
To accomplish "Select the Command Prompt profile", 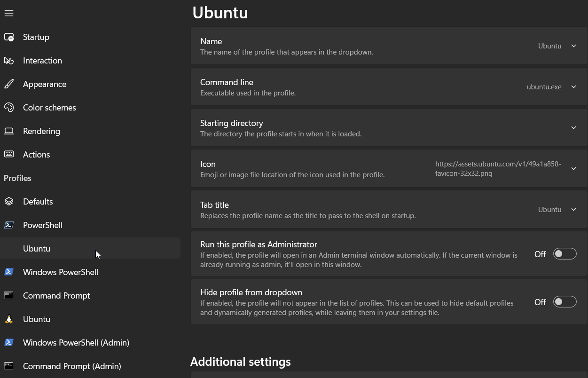I will click(56, 296).
